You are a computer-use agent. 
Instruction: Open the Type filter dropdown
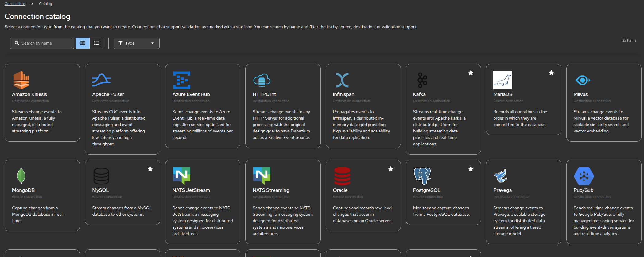136,43
